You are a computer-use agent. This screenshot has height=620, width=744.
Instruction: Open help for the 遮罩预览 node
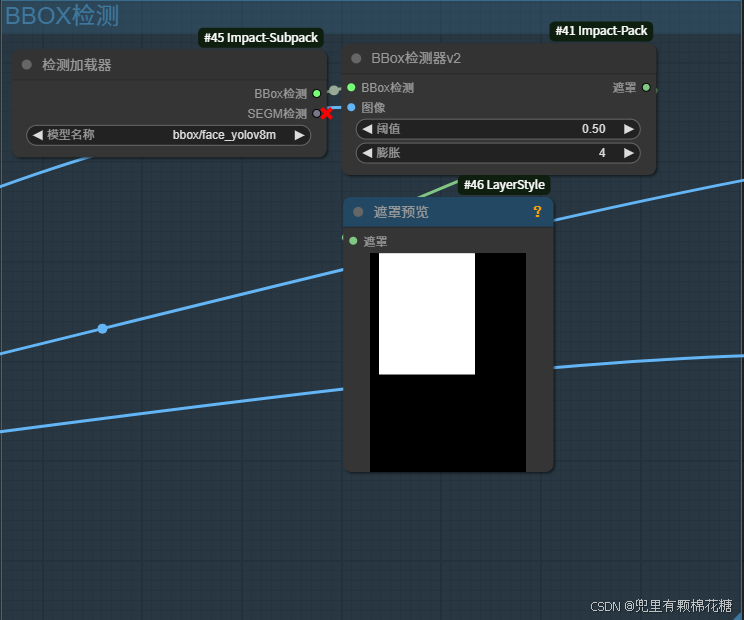point(537,212)
